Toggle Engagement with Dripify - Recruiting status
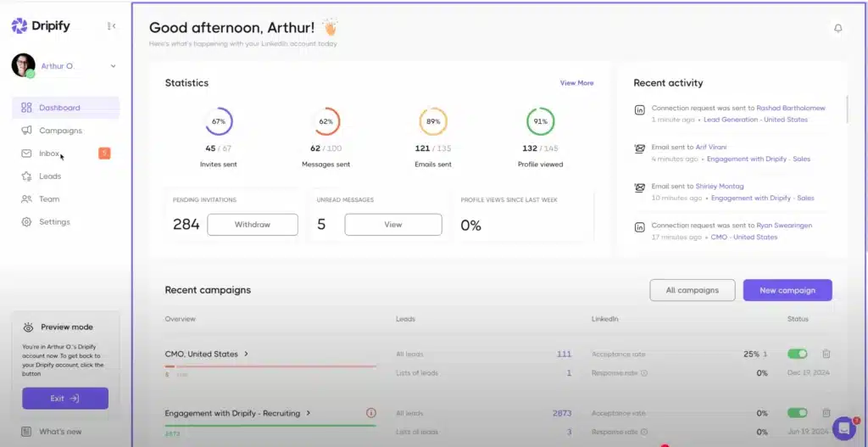This screenshot has height=447, width=868. [797, 413]
